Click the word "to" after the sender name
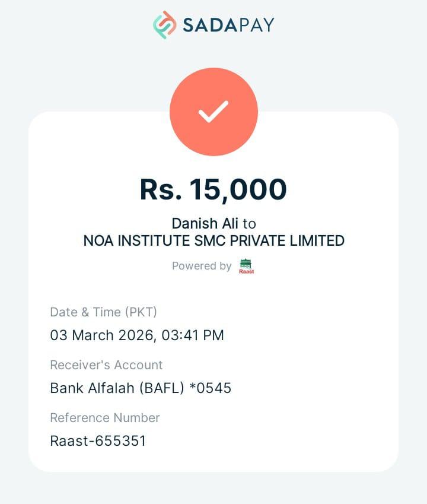The width and height of the screenshot is (427, 504). 249,223
